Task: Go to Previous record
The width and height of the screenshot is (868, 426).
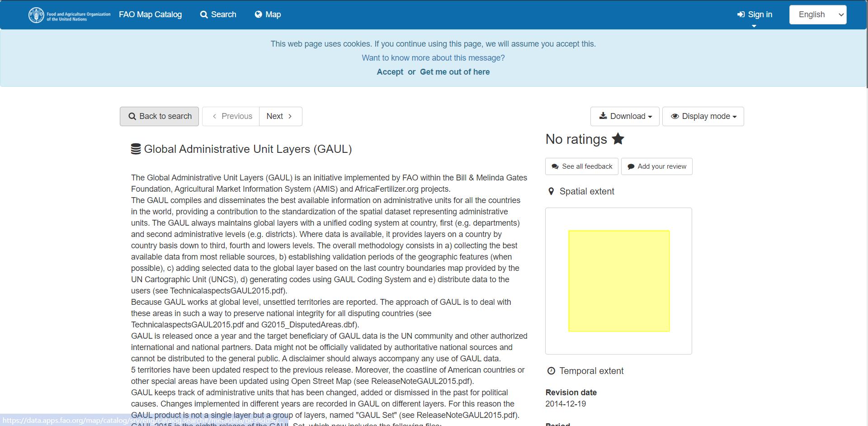Action: click(231, 116)
